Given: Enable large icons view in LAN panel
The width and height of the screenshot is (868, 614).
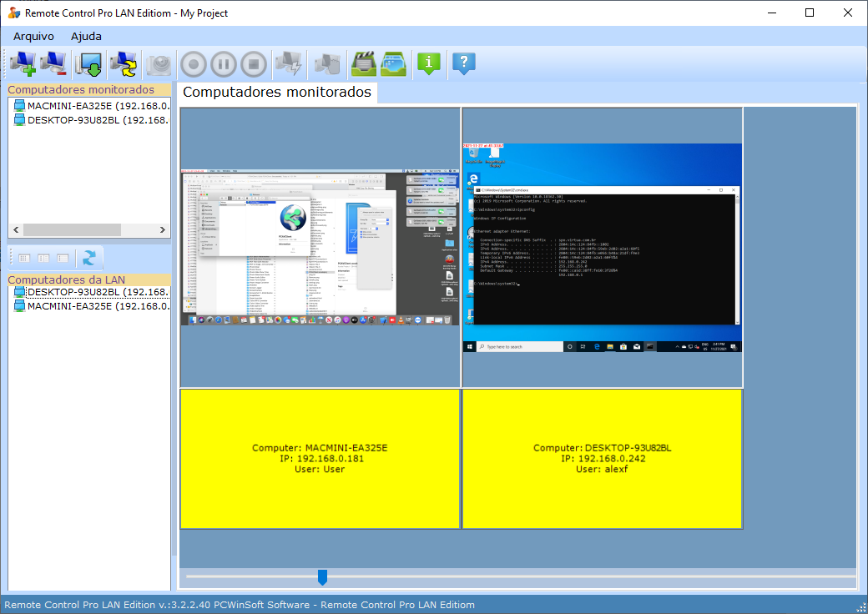Looking at the screenshot, I should coord(23,258).
